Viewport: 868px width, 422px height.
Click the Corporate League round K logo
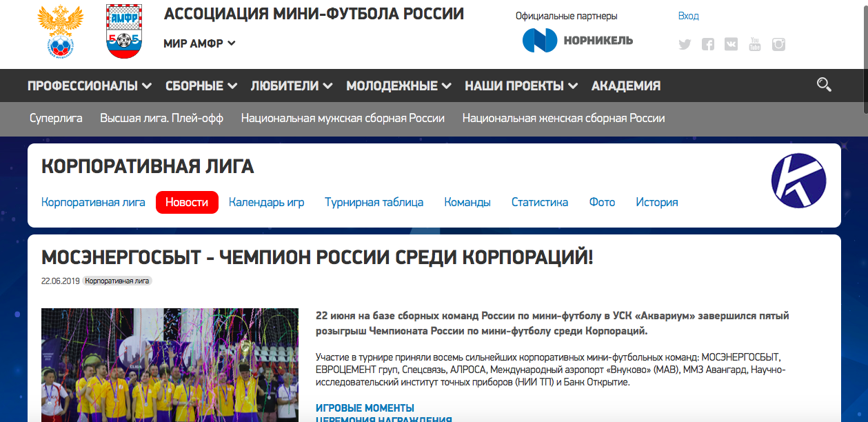(798, 181)
